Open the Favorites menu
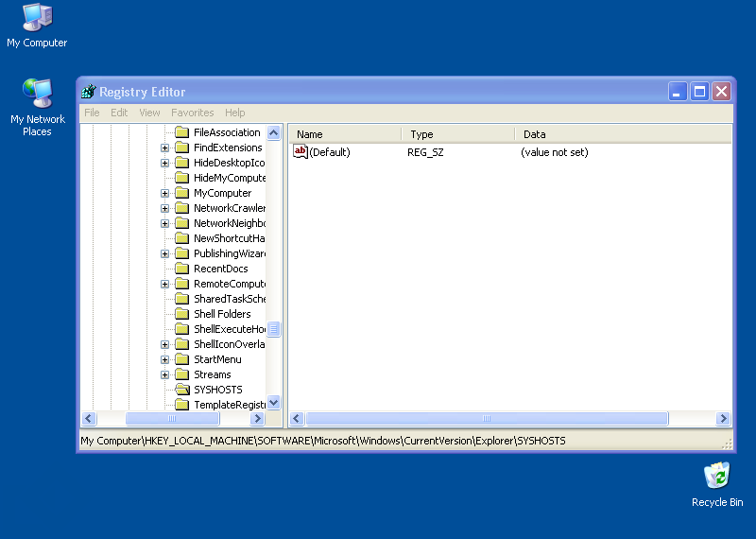 [192, 113]
